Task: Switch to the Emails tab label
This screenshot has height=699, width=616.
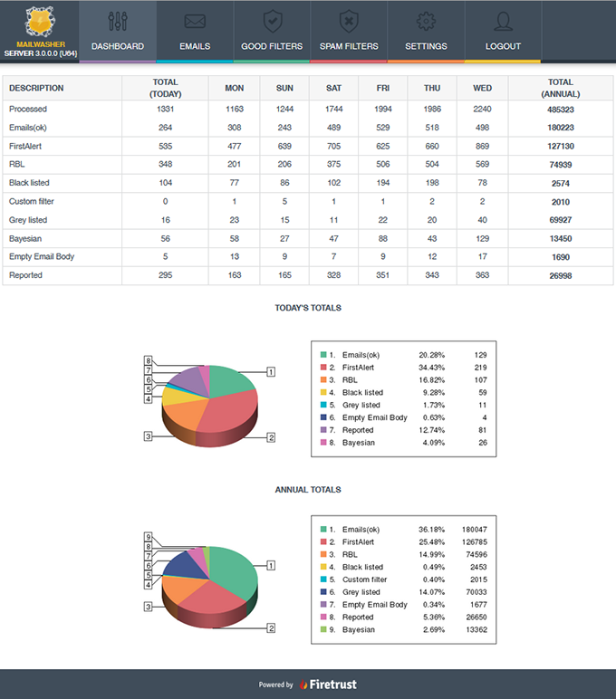Action: [195, 46]
